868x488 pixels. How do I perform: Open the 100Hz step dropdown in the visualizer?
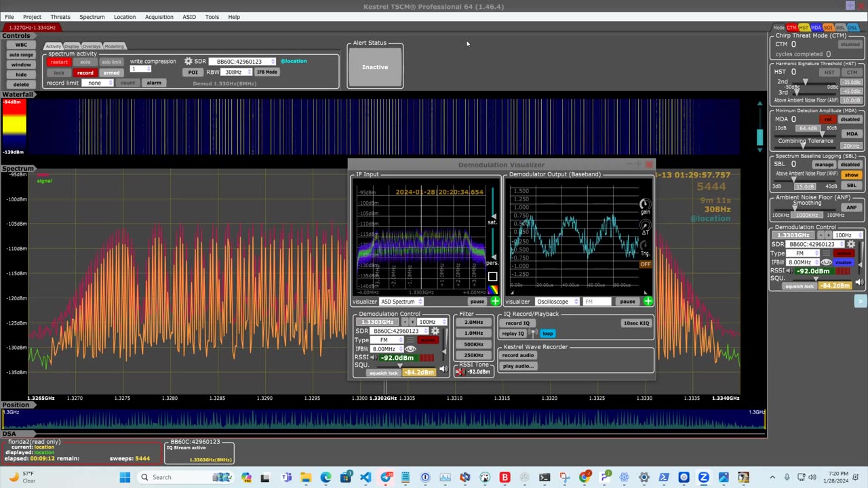[432, 321]
